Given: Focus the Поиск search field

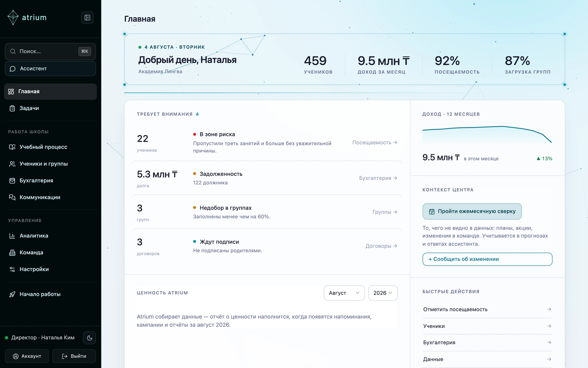Looking at the screenshot, I should pyautogui.click(x=51, y=51).
